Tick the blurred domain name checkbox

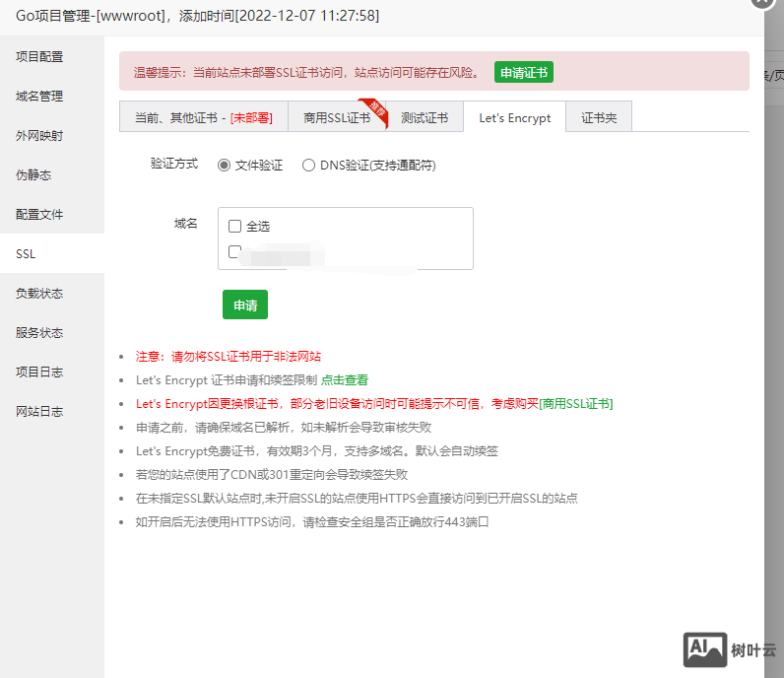[x=234, y=251]
